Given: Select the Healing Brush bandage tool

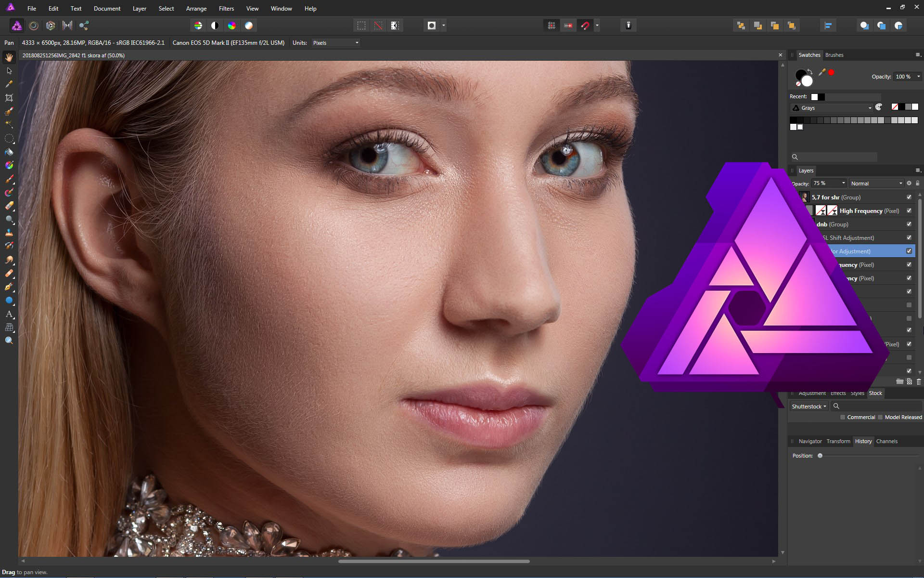Looking at the screenshot, I should pos(9,274).
